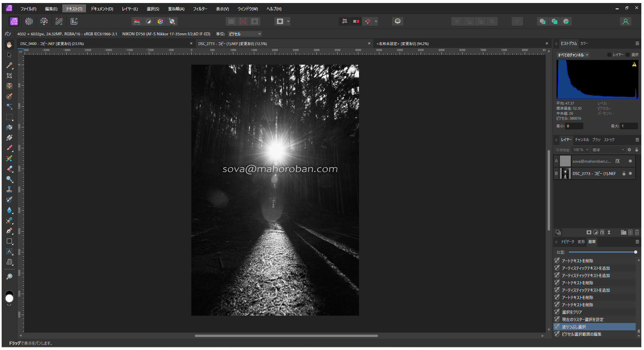Switch to the Liquify persona icon
This screenshot has width=644, height=350.
[x=29, y=21]
